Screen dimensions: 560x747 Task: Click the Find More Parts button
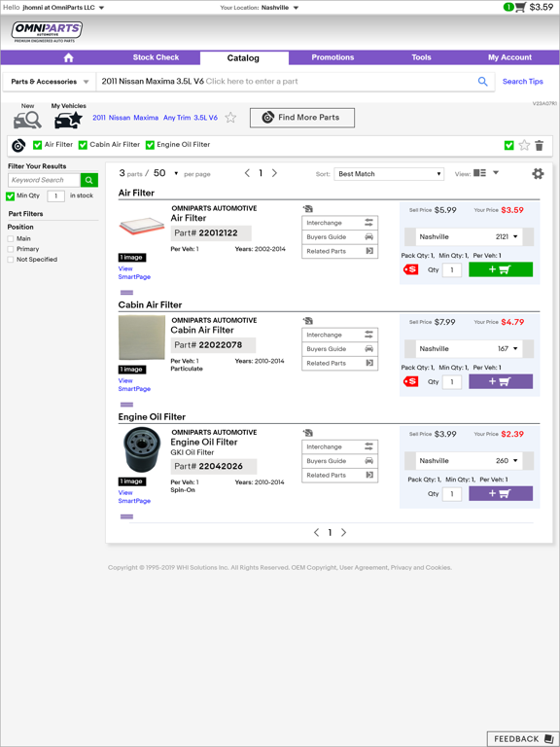click(302, 118)
